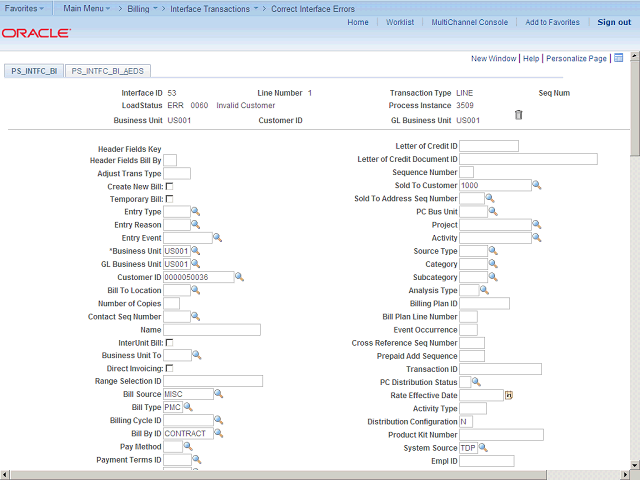Image resolution: width=640 pixels, height=480 pixels.
Task: Open lookup for Customer ID 0000050036
Action: pyautogui.click(x=240, y=277)
